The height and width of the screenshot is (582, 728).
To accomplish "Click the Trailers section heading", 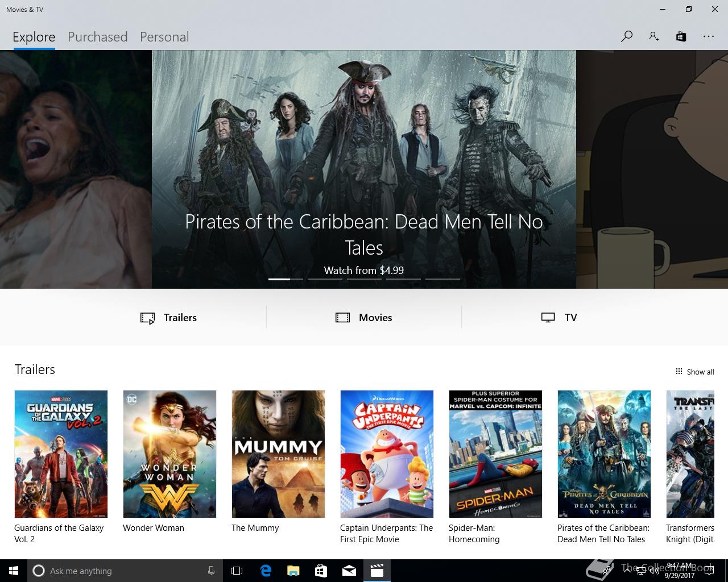I will pyautogui.click(x=35, y=369).
